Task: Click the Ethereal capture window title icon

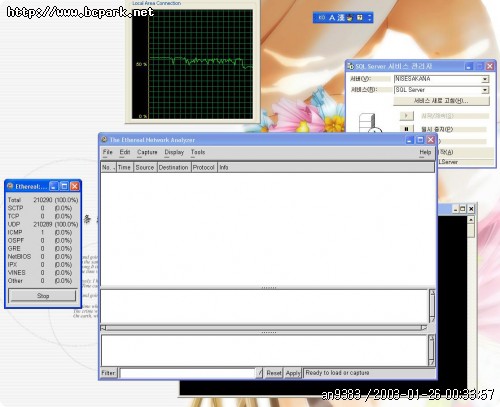Action: (x=10, y=186)
